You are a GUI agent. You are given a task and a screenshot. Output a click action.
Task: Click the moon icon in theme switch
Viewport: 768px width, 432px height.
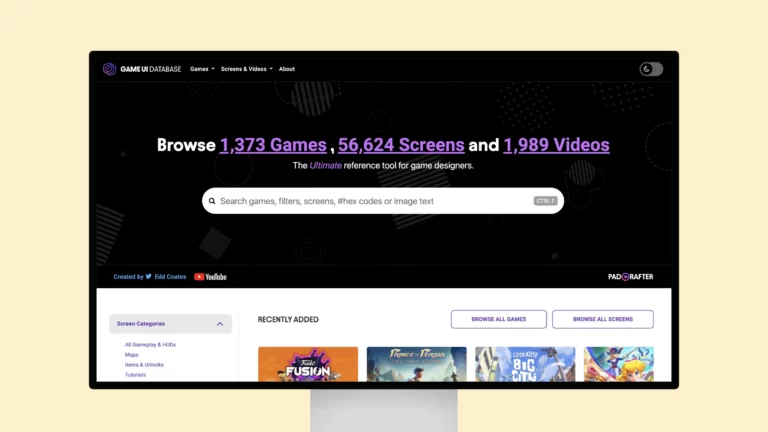(647, 69)
